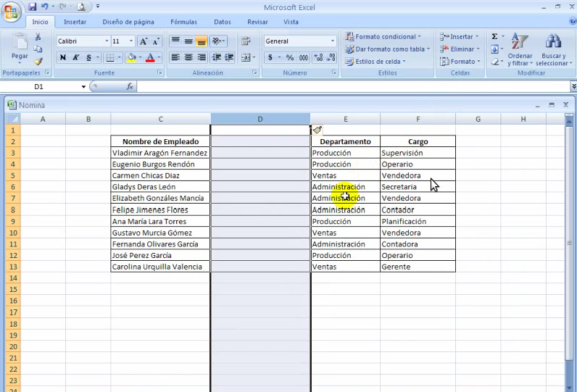Open the Calibri font name dropdown
The width and height of the screenshot is (577, 392).
(82, 41)
